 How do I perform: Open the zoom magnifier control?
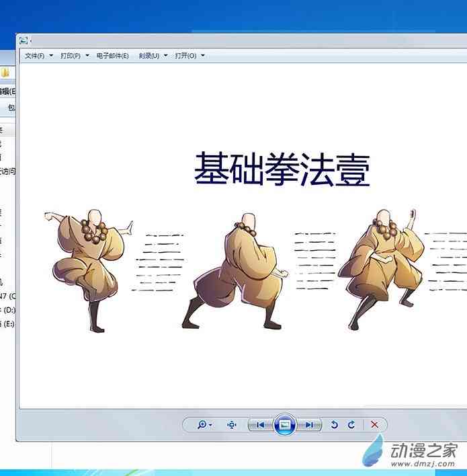[203, 425]
